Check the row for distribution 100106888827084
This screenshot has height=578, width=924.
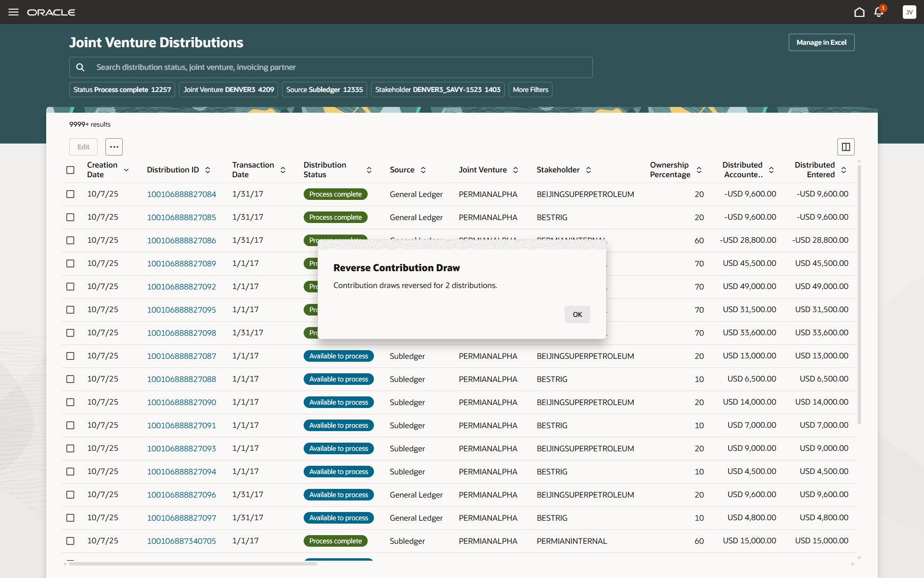coord(70,194)
